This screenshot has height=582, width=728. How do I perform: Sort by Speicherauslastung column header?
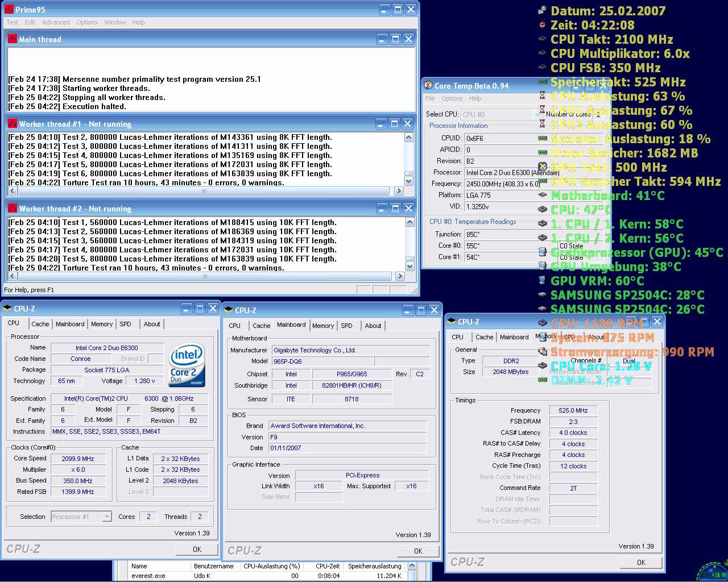pos(374,566)
